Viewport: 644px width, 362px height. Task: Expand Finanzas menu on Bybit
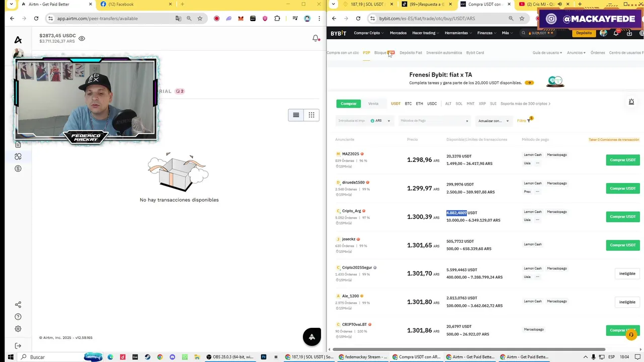[x=487, y=33]
